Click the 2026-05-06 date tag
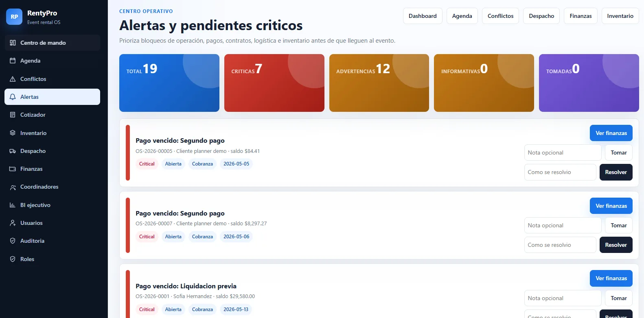 (236, 237)
